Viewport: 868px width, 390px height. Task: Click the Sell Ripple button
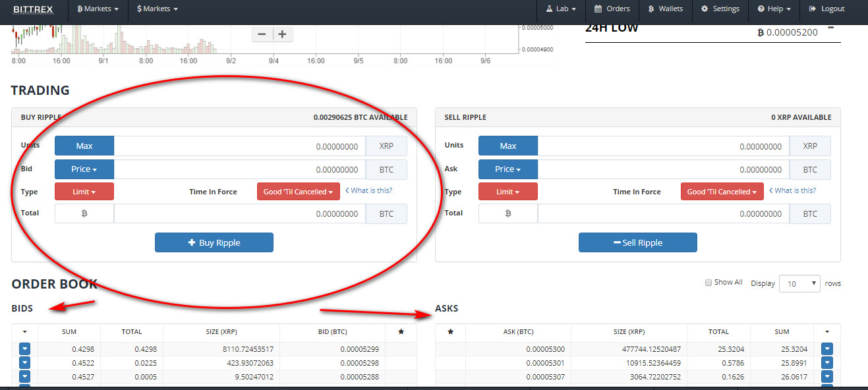point(638,242)
